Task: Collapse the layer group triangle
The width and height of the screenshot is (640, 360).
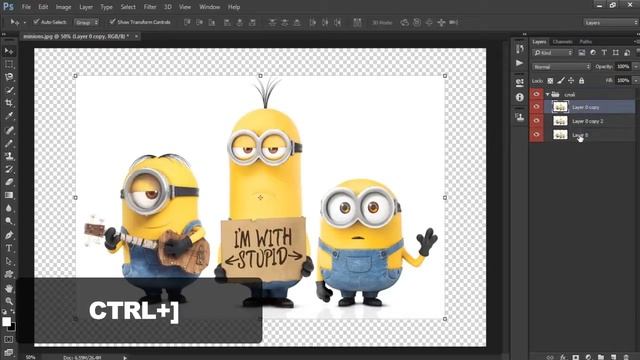Action: 547,94
